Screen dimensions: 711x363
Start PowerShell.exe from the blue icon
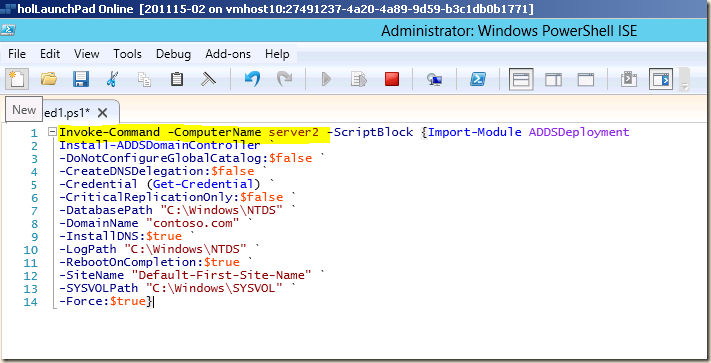(477, 80)
